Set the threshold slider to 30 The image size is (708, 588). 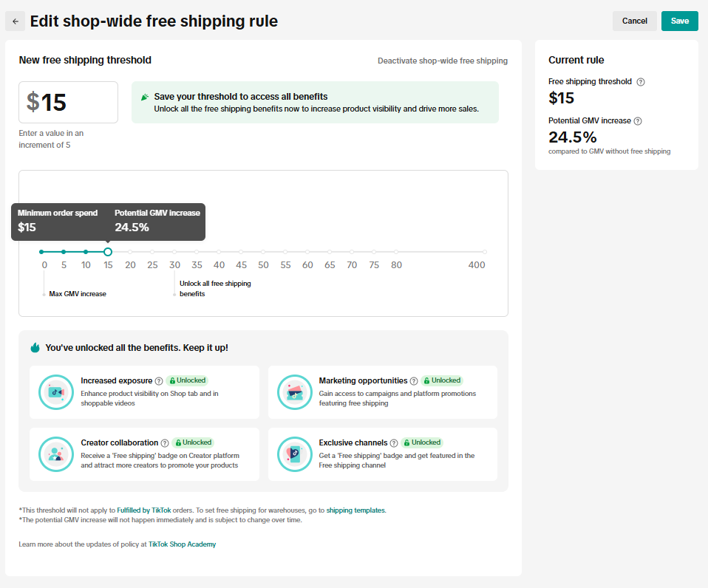(174, 252)
